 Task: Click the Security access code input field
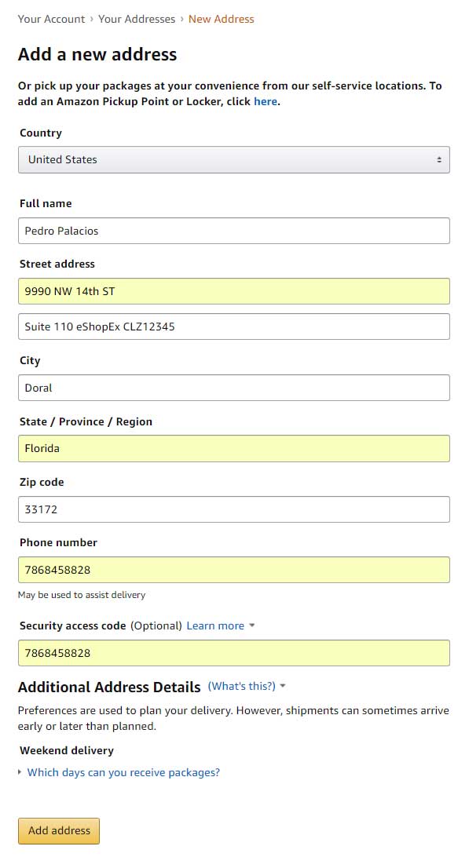(233, 653)
